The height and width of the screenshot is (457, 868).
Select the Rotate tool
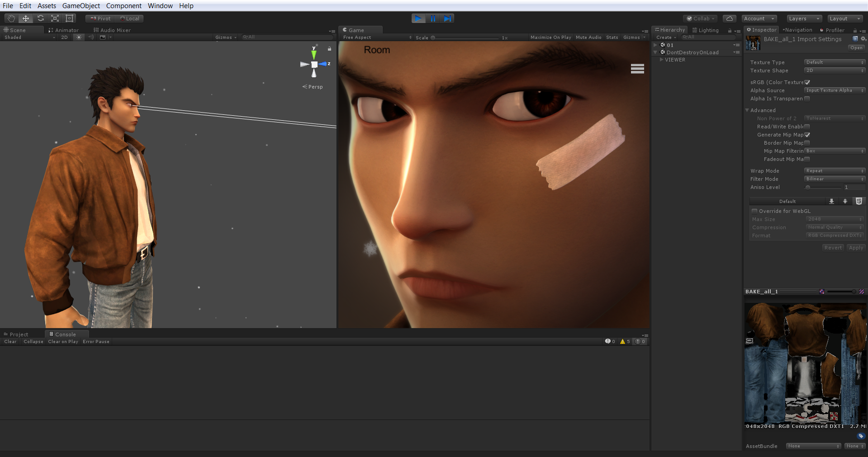[x=40, y=19]
